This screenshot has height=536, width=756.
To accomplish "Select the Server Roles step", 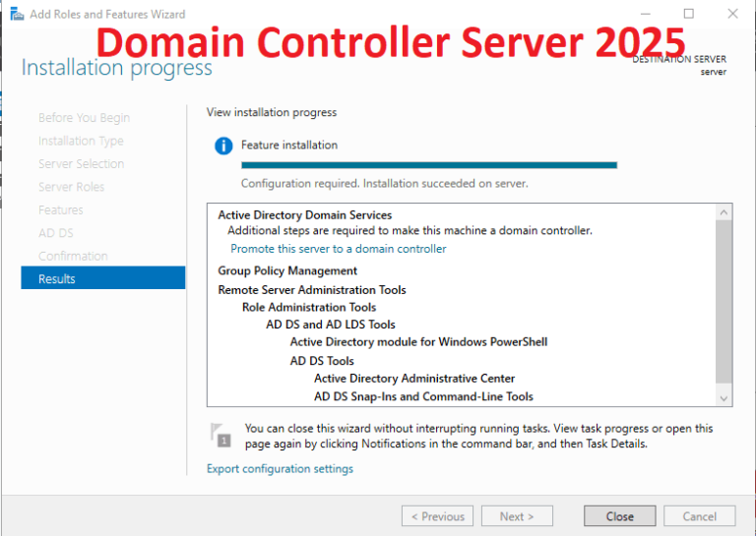I will click(71, 187).
